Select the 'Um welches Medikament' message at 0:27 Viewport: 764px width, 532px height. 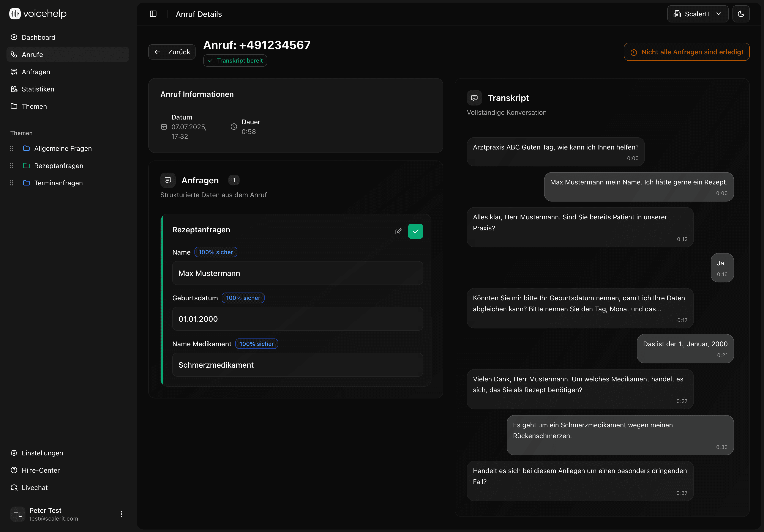[580, 389]
